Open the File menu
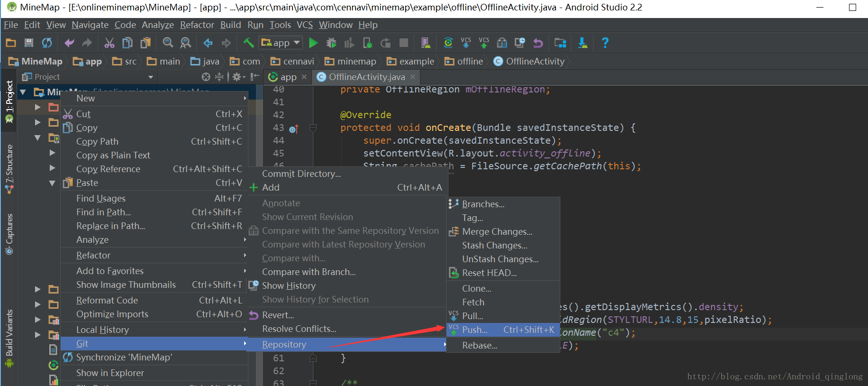This screenshot has width=868, height=386. click(x=10, y=25)
